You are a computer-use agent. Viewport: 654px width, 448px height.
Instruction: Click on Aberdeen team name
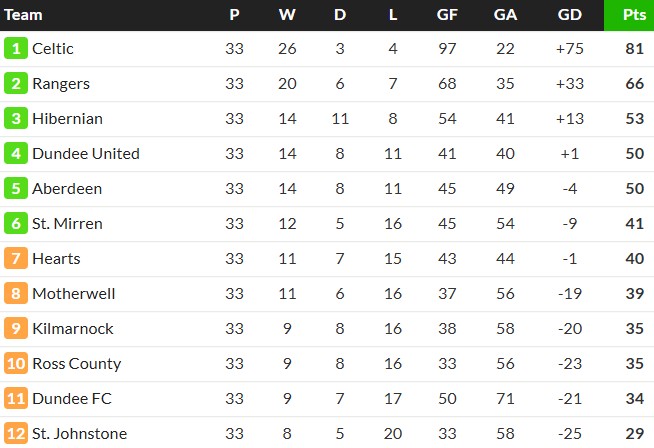tap(67, 188)
